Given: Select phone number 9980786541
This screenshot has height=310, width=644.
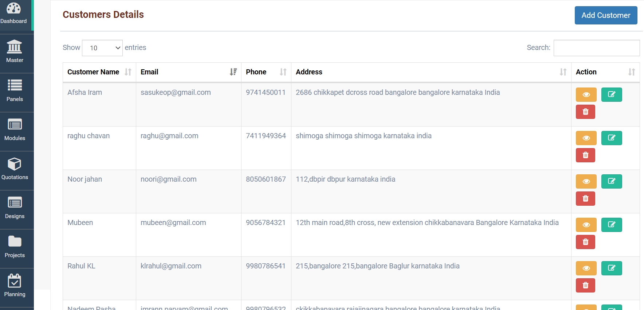Looking at the screenshot, I should [266, 266].
